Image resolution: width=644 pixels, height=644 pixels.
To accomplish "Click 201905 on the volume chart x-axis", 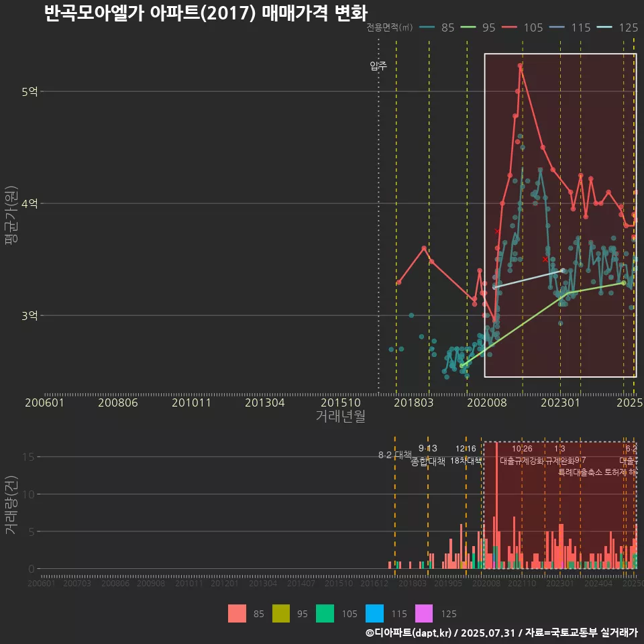I will coord(448,583).
